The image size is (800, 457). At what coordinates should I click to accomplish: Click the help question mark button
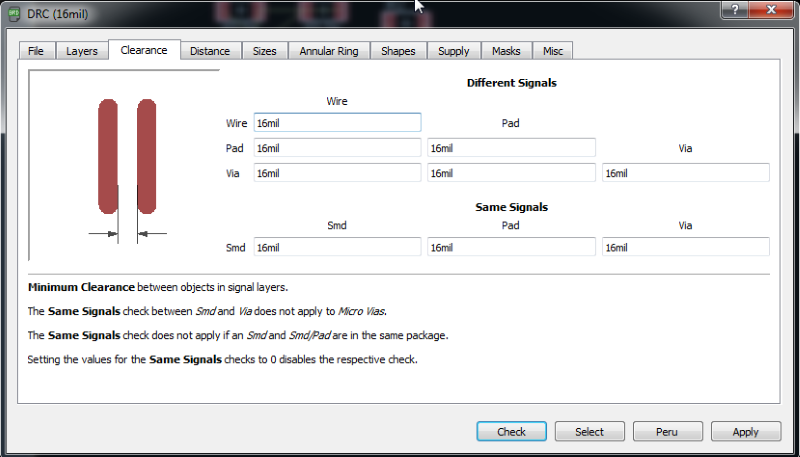click(733, 9)
